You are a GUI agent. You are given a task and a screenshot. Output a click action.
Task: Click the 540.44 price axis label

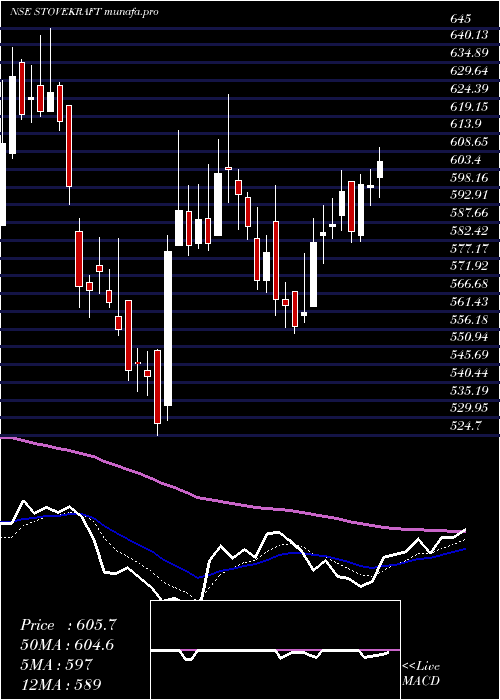click(469, 372)
